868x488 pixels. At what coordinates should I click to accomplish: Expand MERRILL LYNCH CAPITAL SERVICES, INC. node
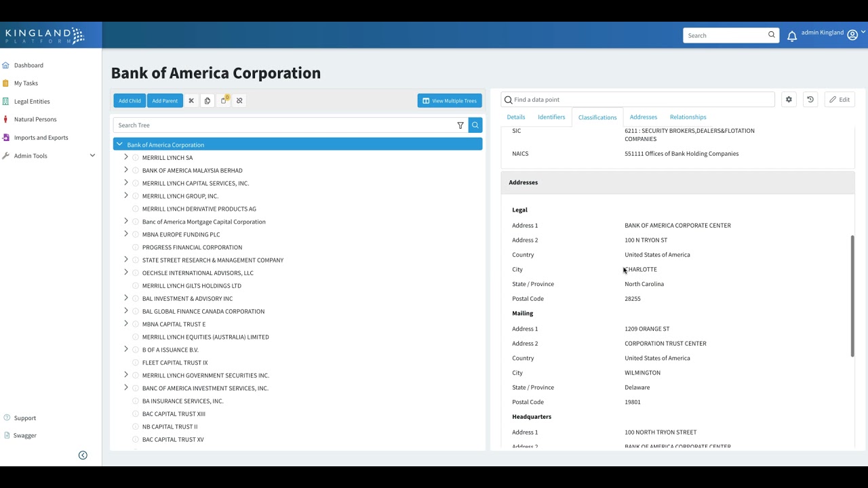point(125,183)
